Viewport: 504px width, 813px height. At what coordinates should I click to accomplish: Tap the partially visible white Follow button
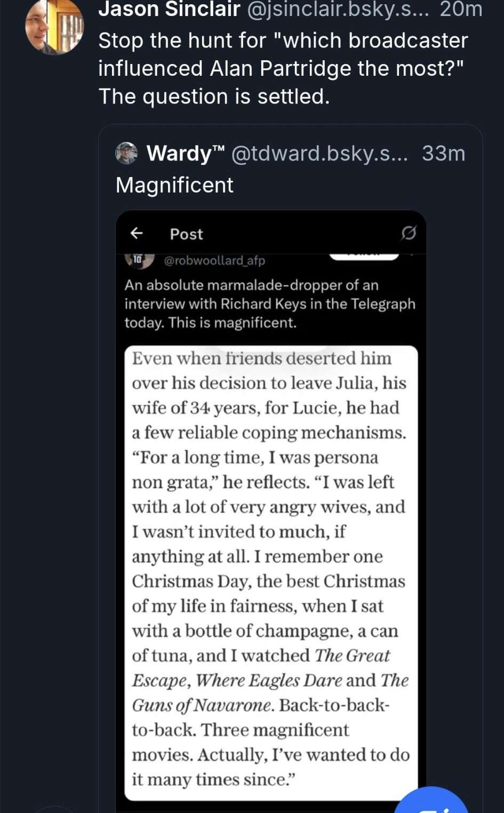pos(364,257)
